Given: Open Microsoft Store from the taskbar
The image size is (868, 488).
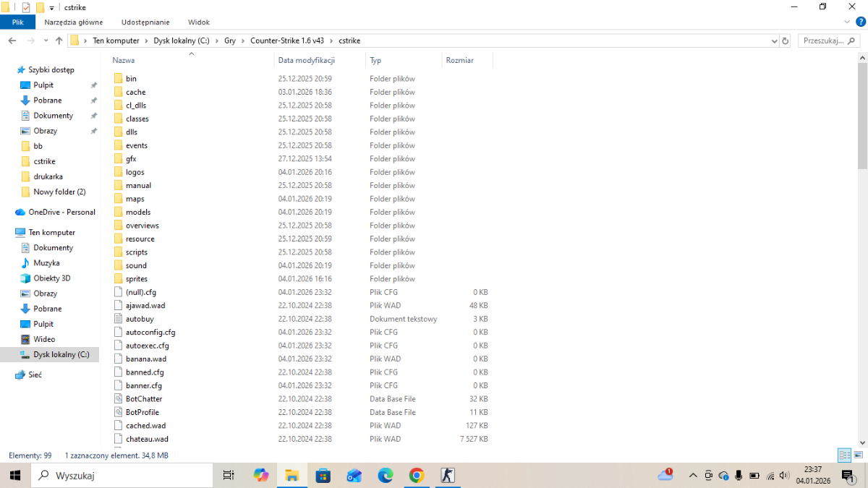Looking at the screenshot, I should (323, 475).
